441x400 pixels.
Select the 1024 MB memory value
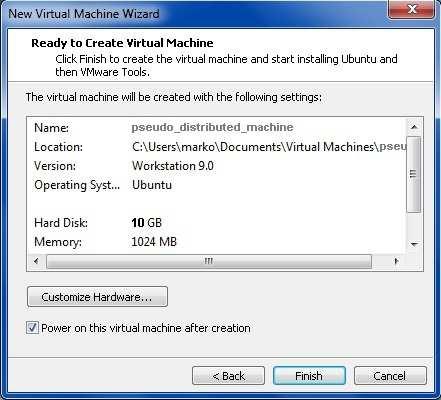click(154, 242)
